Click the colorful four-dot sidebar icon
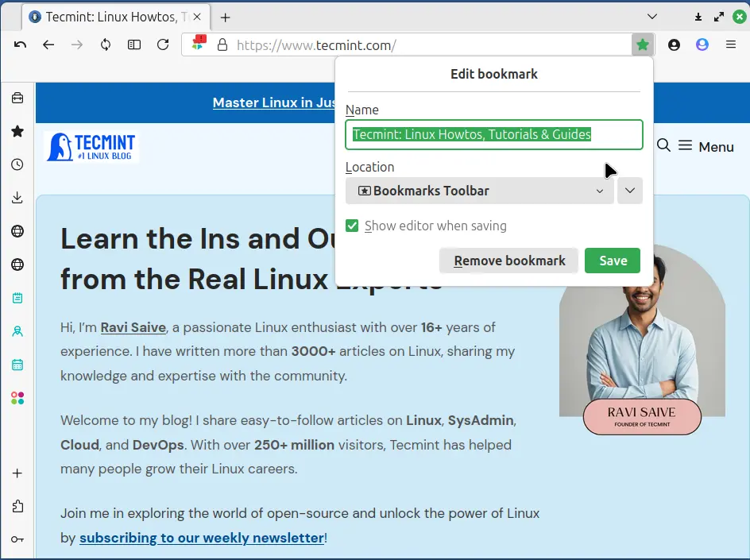Screen dimensions: 750x560 click(17, 398)
